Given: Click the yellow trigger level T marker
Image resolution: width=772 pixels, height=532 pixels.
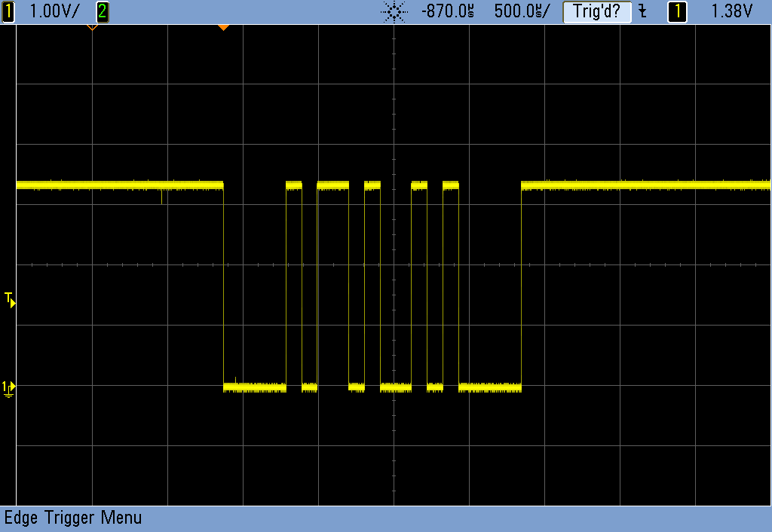Looking at the screenshot, I should click(10, 300).
